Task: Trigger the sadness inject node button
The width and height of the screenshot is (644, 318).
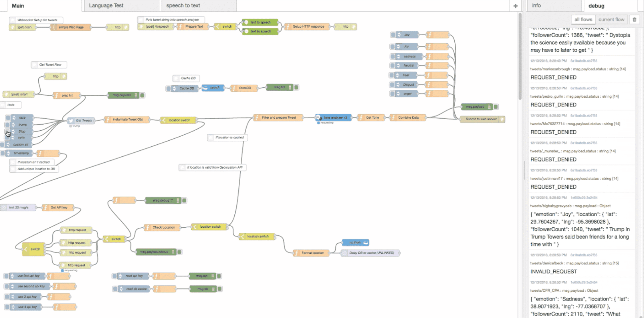Action: pyautogui.click(x=392, y=56)
